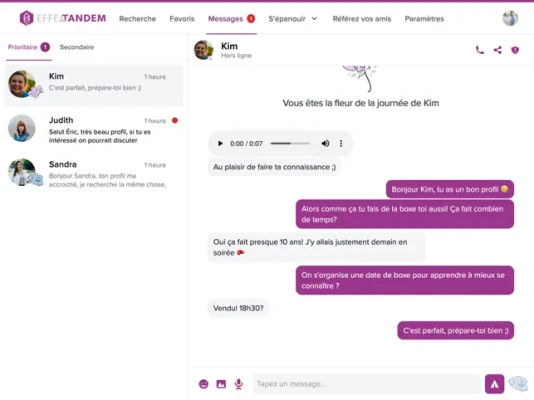Go to the Favoris menu item
The height and width of the screenshot is (400, 534).
(182, 19)
